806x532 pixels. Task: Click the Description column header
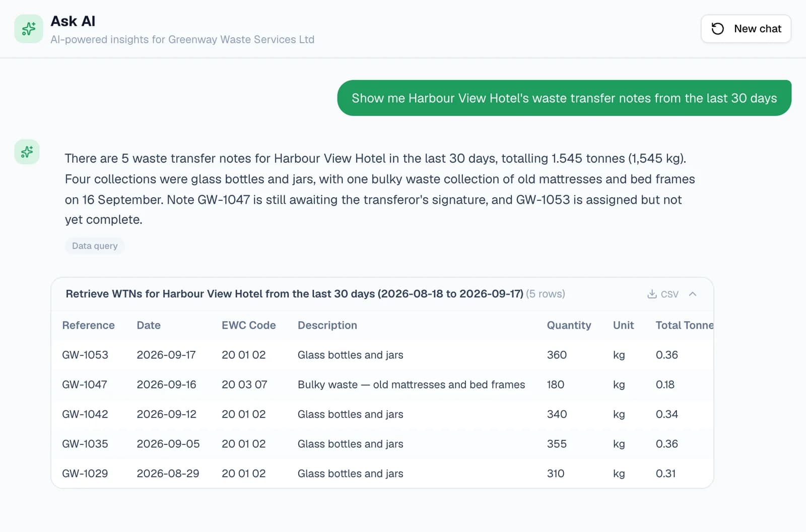(327, 325)
